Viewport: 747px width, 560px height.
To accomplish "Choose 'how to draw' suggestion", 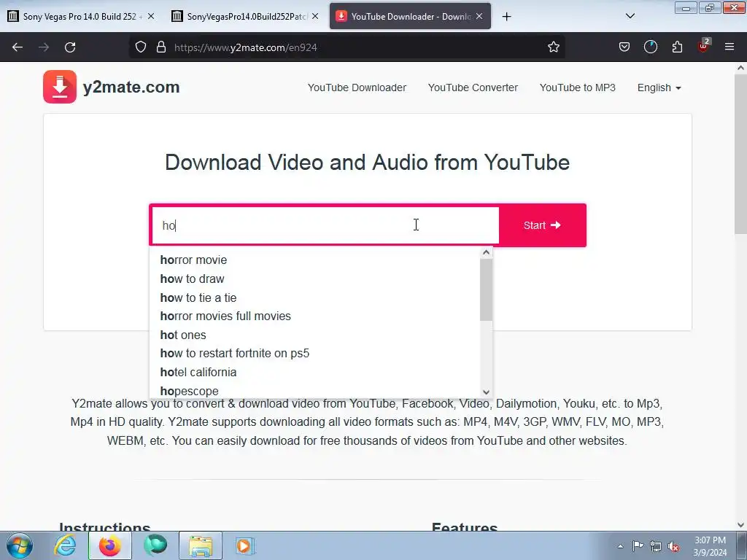I will point(314,279).
